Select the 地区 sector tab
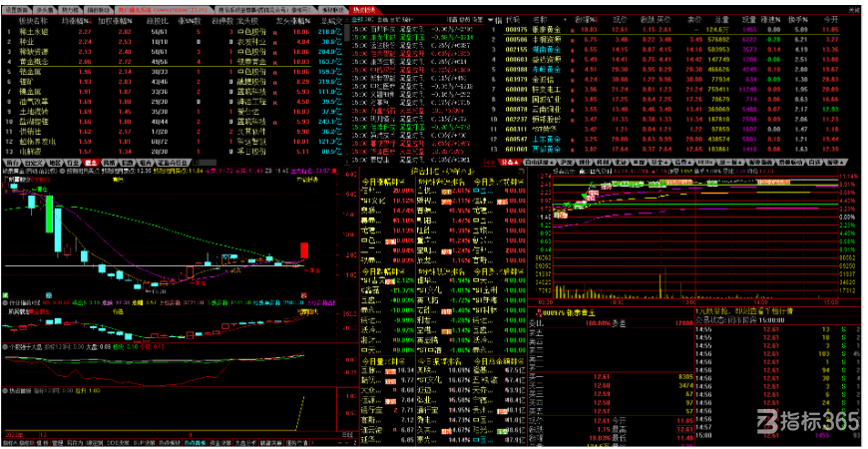Image resolution: width=868 pixels, height=449 pixels. 53,163
